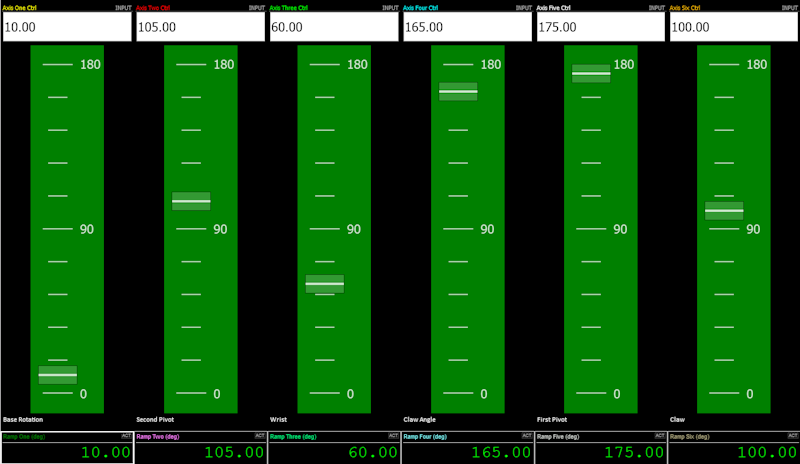Click the Ramp Two (deg) readout 105.00
The image size is (800, 464).
pos(234,452)
